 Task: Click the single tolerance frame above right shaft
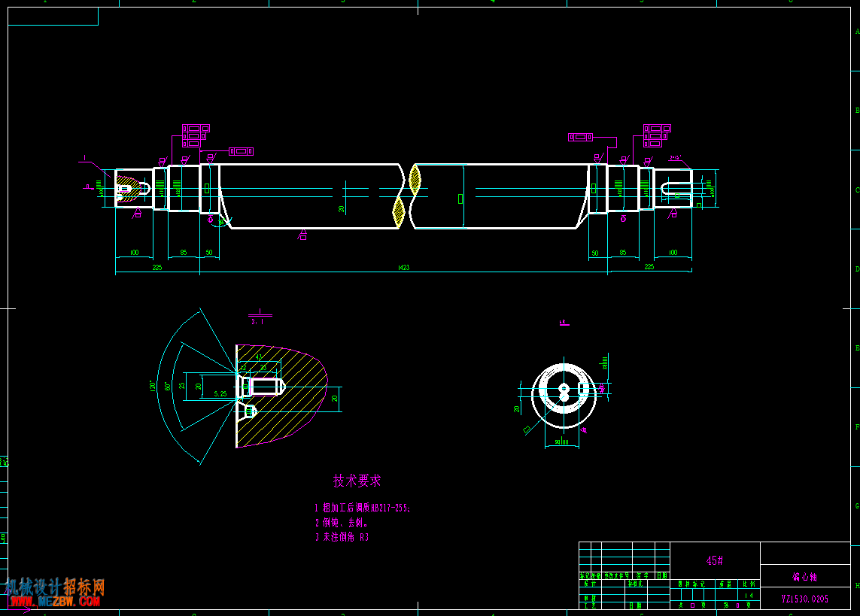(x=580, y=137)
